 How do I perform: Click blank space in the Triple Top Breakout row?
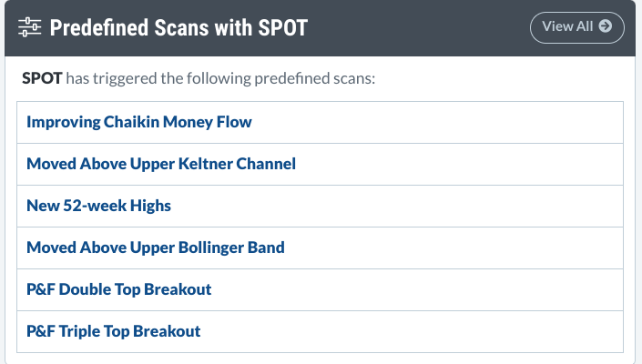point(412,331)
